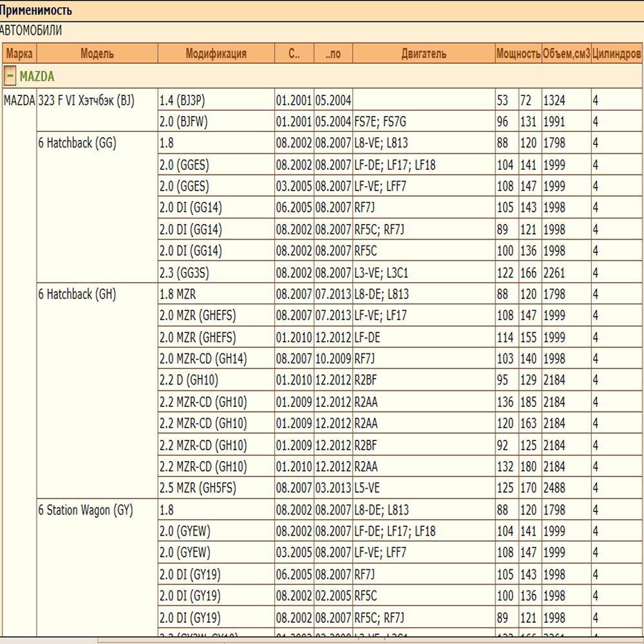Click engine cell L8-VE; L813
Viewport: 644px width, 644px height.
click(x=424, y=143)
